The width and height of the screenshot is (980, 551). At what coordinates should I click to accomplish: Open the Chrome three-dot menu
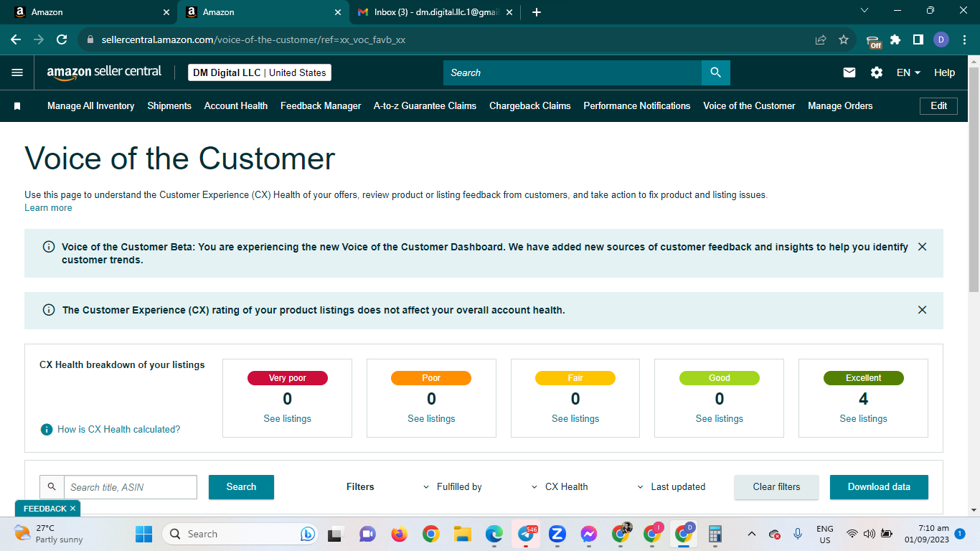(963, 40)
